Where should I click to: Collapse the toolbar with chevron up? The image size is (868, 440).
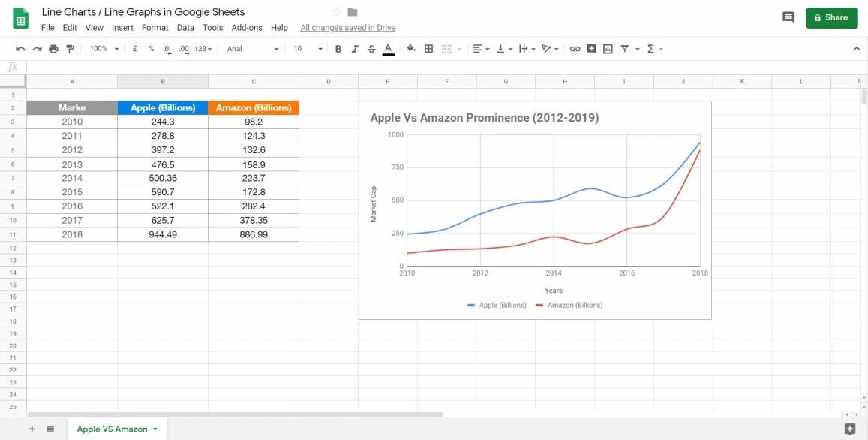tap(857, 49)
